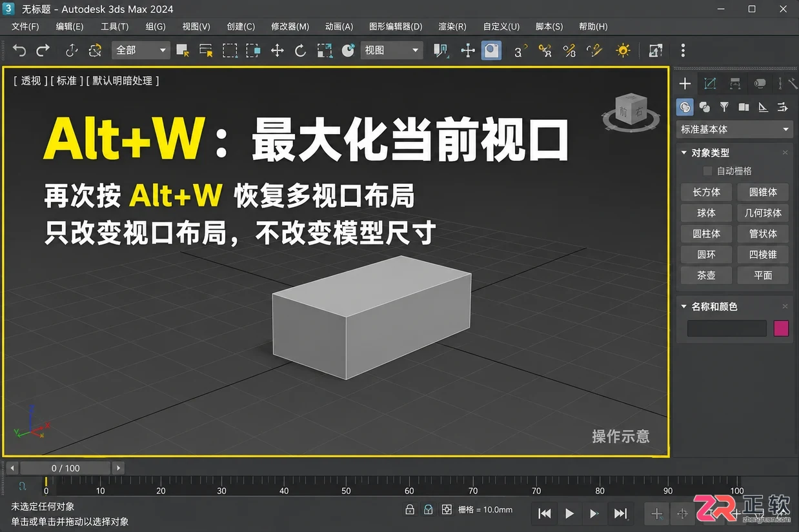
Task: Open the 全部 selection filter dropdown
Action: pyautogui.click(x=141, y=50)
